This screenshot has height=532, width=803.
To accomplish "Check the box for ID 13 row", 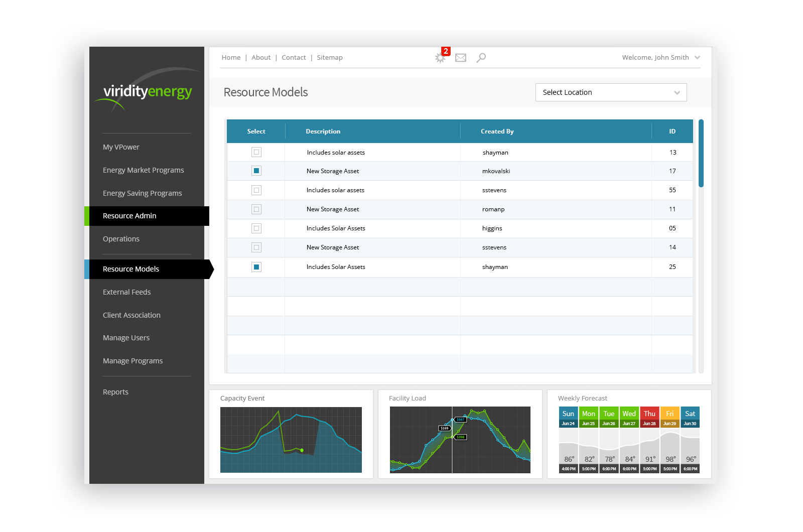I will pos(256,152).
